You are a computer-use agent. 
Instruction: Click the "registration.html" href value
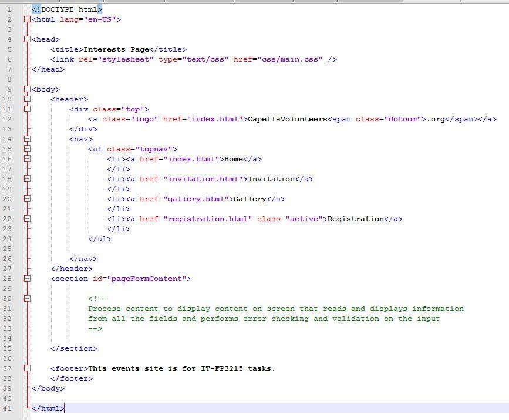tap(208, 219)
